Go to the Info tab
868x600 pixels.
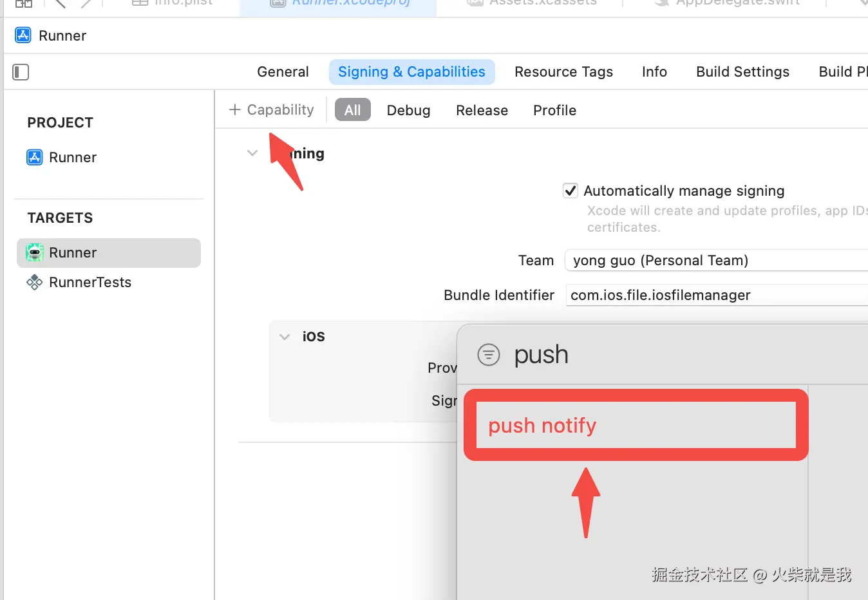pos(654,72)
